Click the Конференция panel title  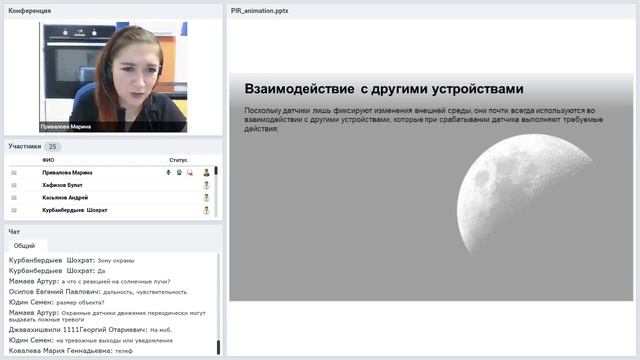tap(30, 11)
